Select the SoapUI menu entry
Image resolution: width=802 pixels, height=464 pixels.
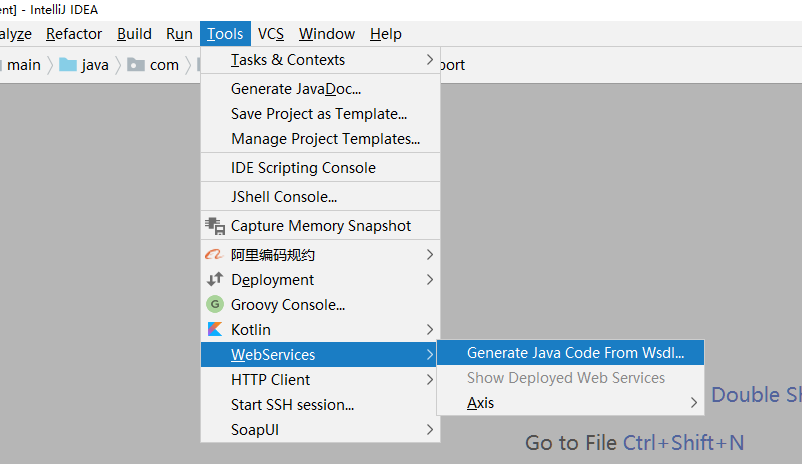coord(320,430)
